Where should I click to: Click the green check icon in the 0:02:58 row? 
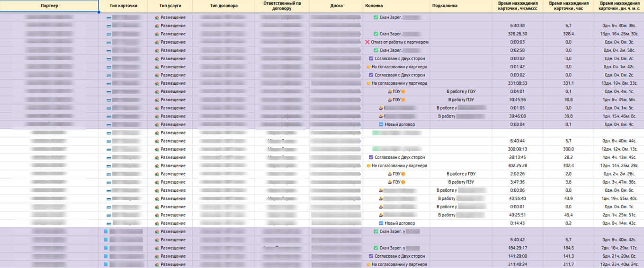click(376, 50)
